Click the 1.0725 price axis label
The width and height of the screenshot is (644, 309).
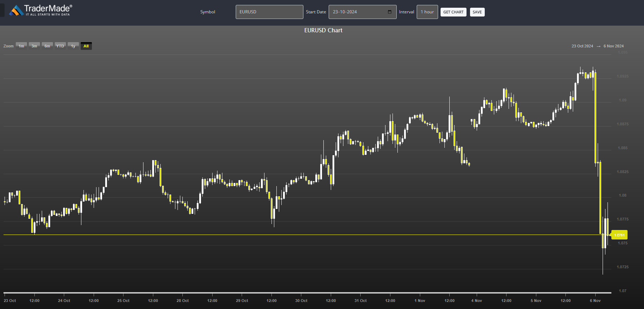(x=623, y=267)
